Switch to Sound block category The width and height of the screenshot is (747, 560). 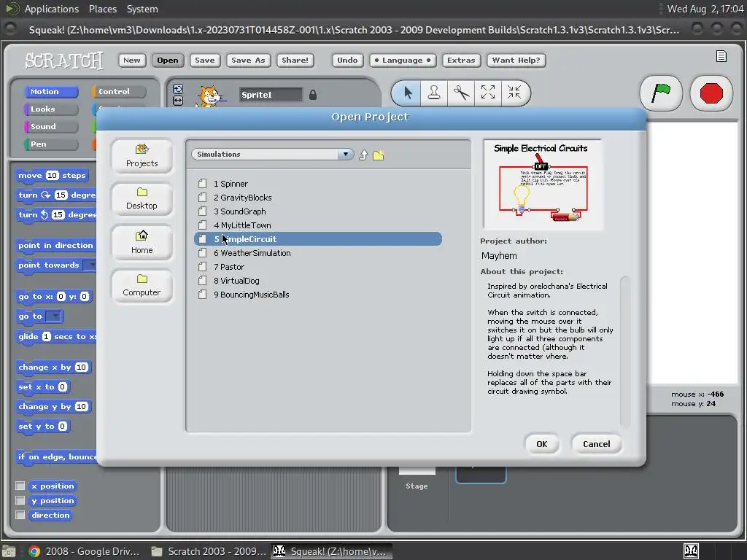point(52,127)
